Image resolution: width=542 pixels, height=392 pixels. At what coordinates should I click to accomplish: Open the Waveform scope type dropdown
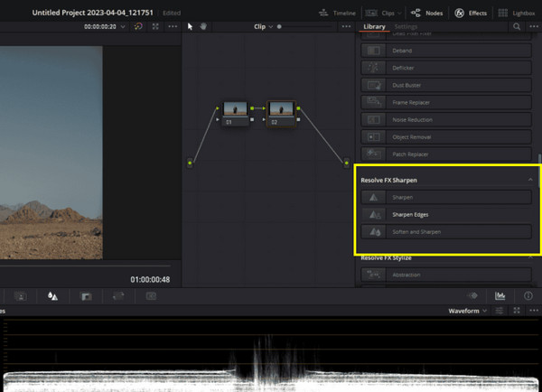click(x=468, y=311)
